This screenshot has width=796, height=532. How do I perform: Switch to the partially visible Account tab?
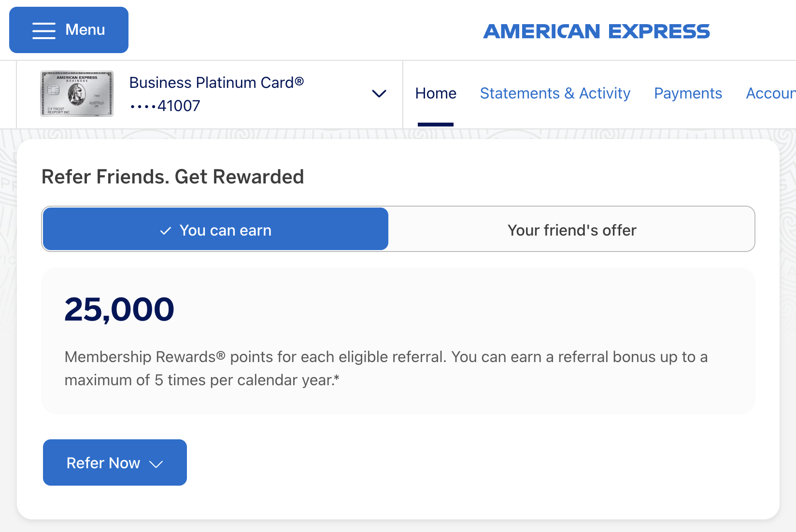coord(770,93)
